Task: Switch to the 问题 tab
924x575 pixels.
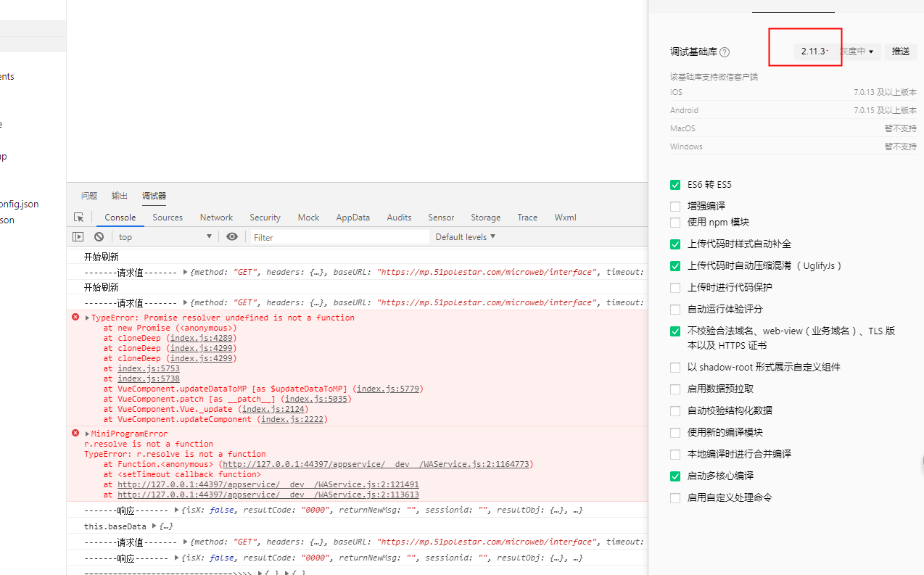Action: point(89,196)
